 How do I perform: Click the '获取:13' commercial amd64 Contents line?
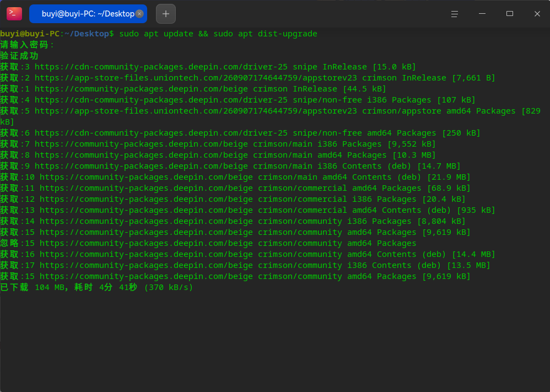tap(247, 210)
